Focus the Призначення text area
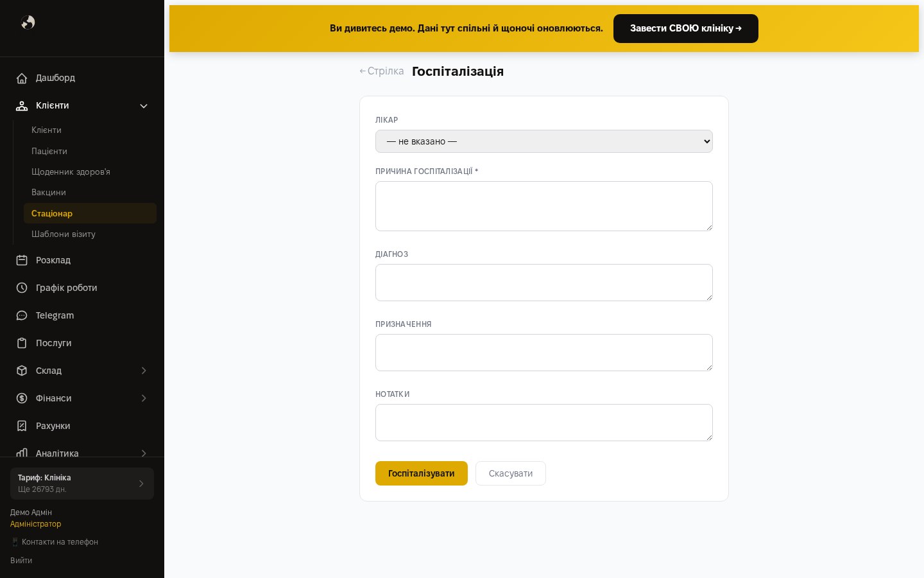924x578 pixels. click(x=544, y=353)
